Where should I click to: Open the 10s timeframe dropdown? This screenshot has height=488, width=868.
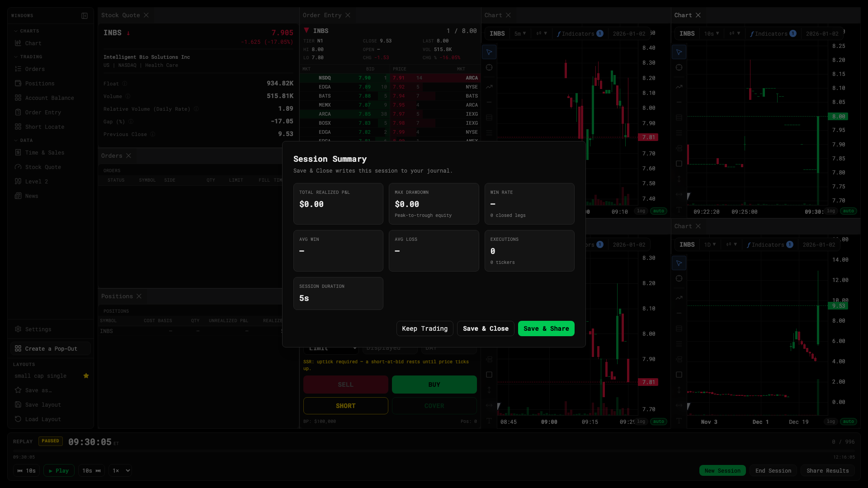712,34
